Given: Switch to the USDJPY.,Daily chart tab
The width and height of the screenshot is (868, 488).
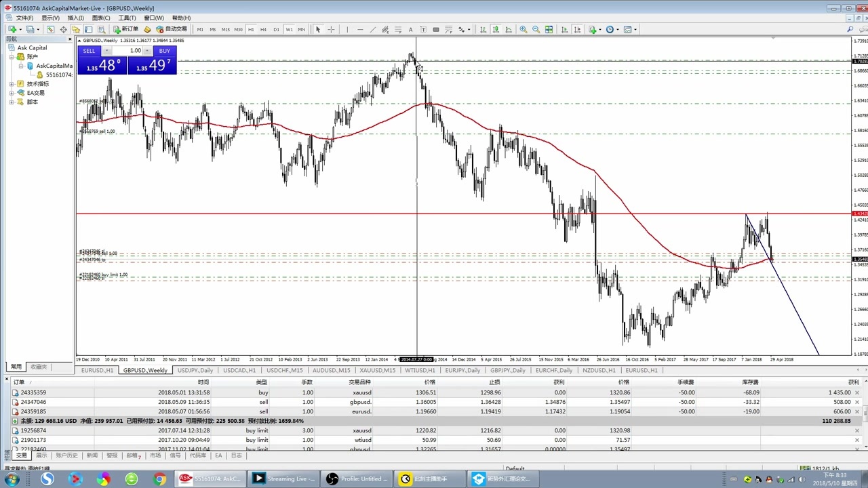Looking at the screenshot, I should pos(195,370).
